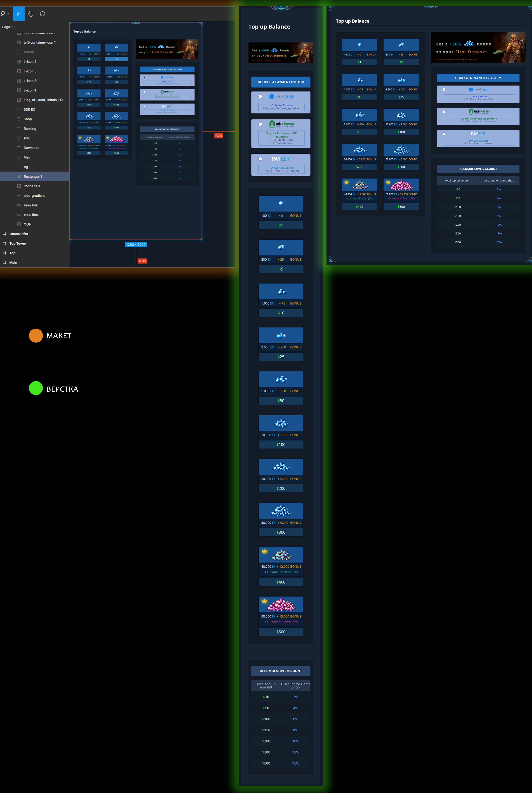Click image icon of li-icon 3 layer
532x793 pixels.
[x=19, y=81]
